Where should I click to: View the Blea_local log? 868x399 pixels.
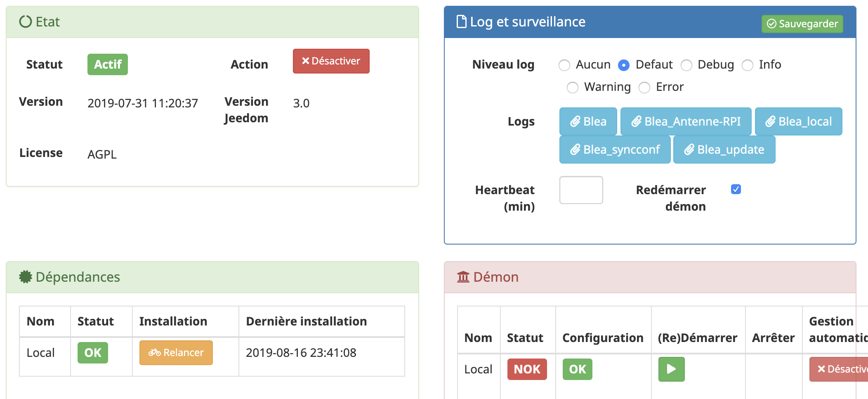(x=798, y=121)
